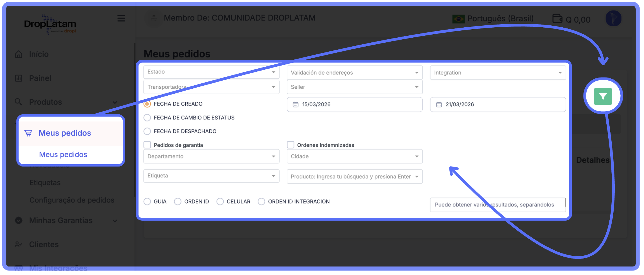The height and width of the screenshot is (275, 644).
Task: Open the Integration dropdown
Action: click(498, 73)
